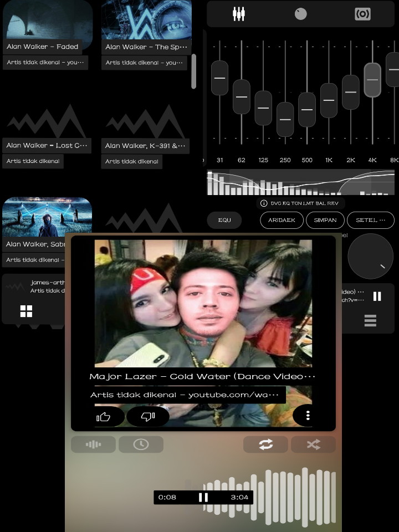Adjust the 62 Hz equalizer slider
399x532 pixels.
tap(241, 96)
